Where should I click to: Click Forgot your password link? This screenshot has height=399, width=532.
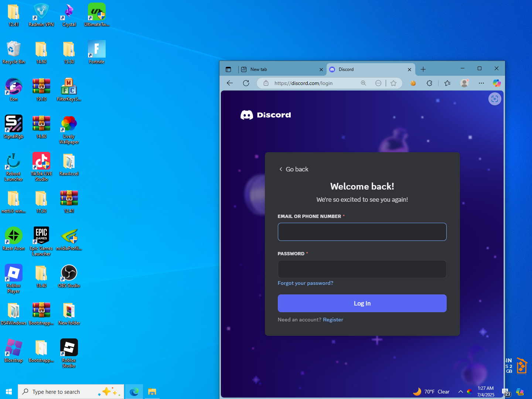tap(306, 283)
